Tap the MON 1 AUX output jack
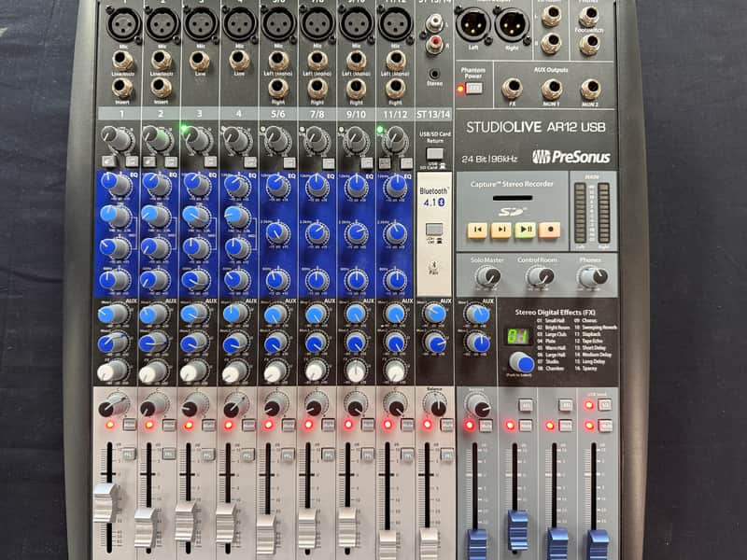This screenshot has width=747, height=560. coord(552,89)
